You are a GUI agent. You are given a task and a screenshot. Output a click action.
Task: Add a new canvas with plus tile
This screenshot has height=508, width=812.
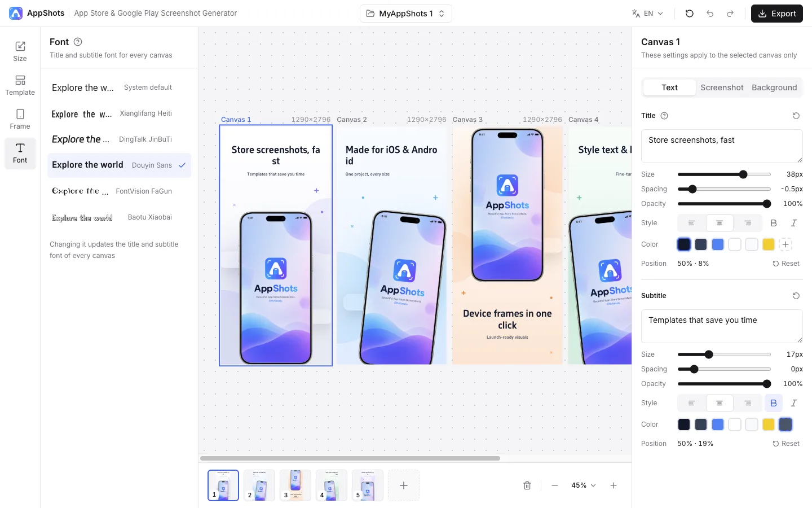(404, 485)
